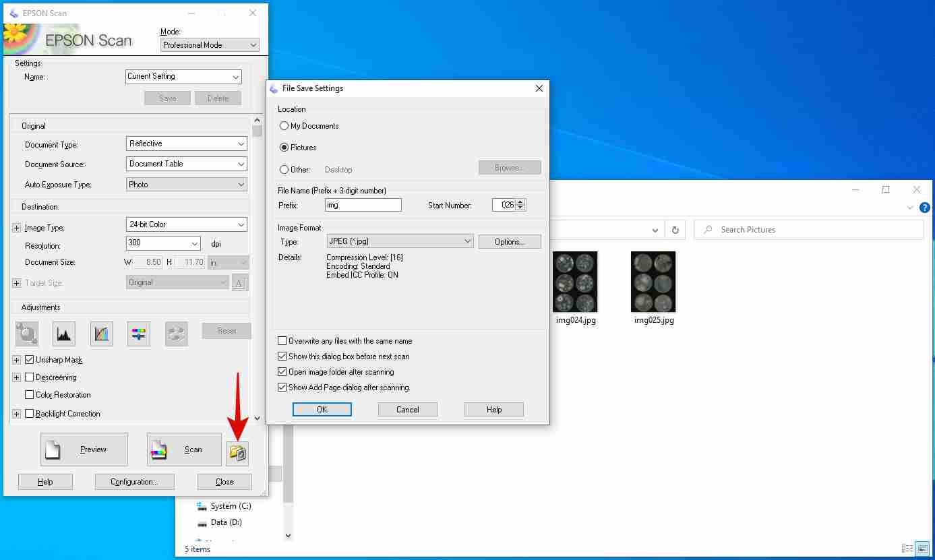Enable Color Restoration checkbox

pos(29,395)
